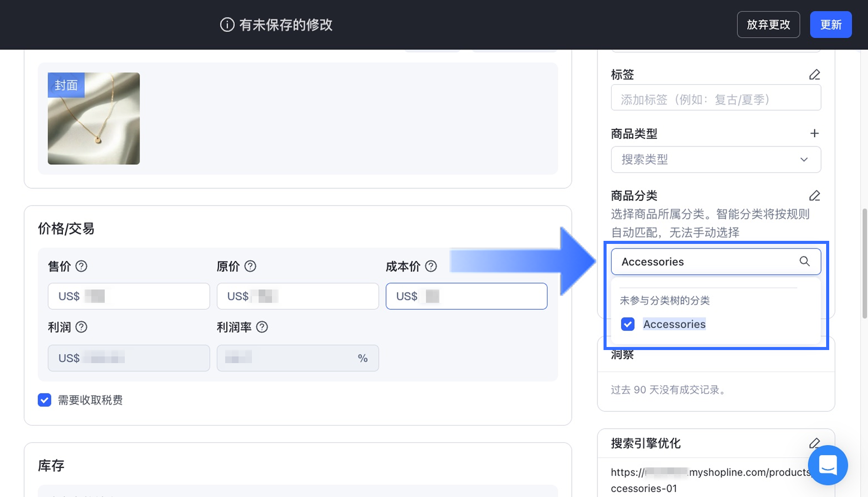Click the 更新 button
Viewport: 868px width, 497px height.
830,24
